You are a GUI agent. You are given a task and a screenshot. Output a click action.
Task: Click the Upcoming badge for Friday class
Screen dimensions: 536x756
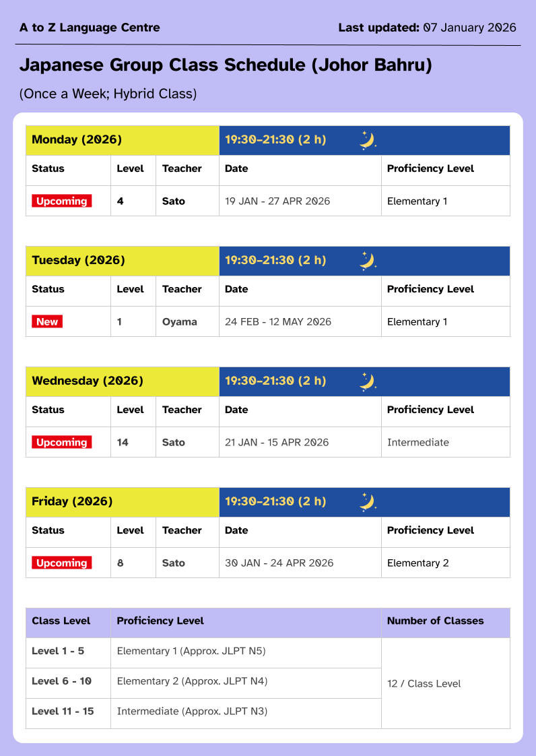click(x=62, y=563)
